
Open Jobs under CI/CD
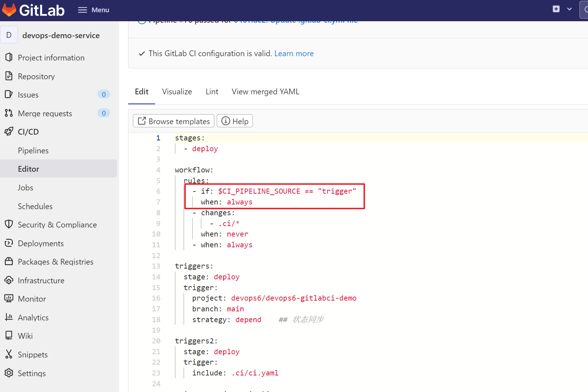pyautogui.click(x=25, y=188)
